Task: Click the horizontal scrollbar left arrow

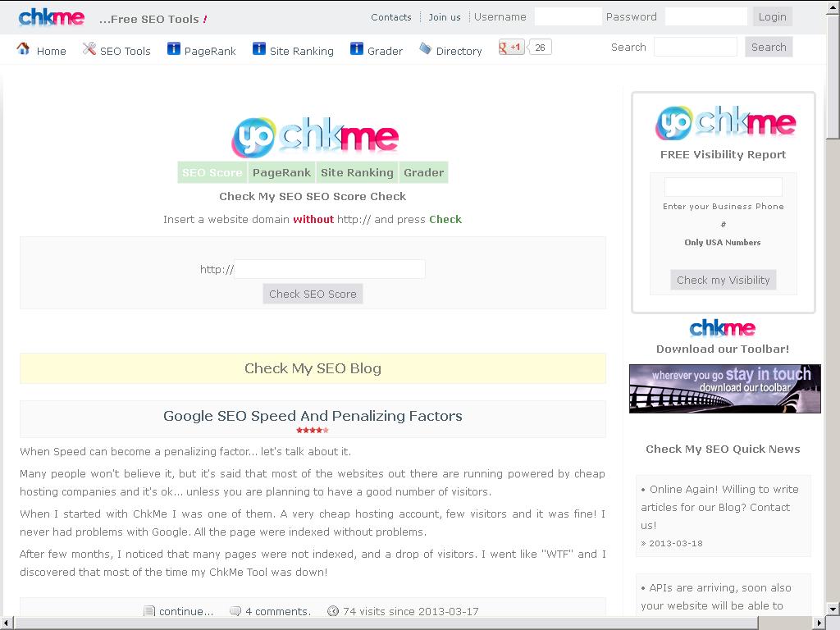Action: tap(7, 623)
